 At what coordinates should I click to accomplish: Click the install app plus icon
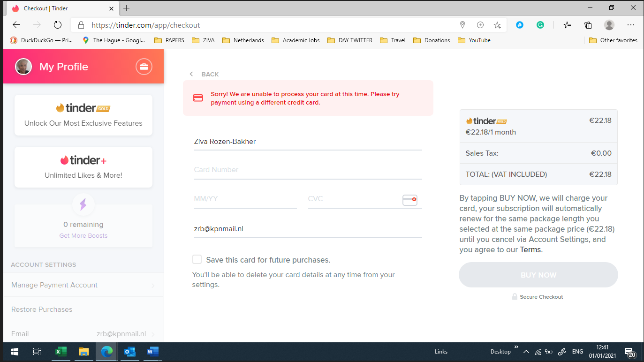click(480, 25)
